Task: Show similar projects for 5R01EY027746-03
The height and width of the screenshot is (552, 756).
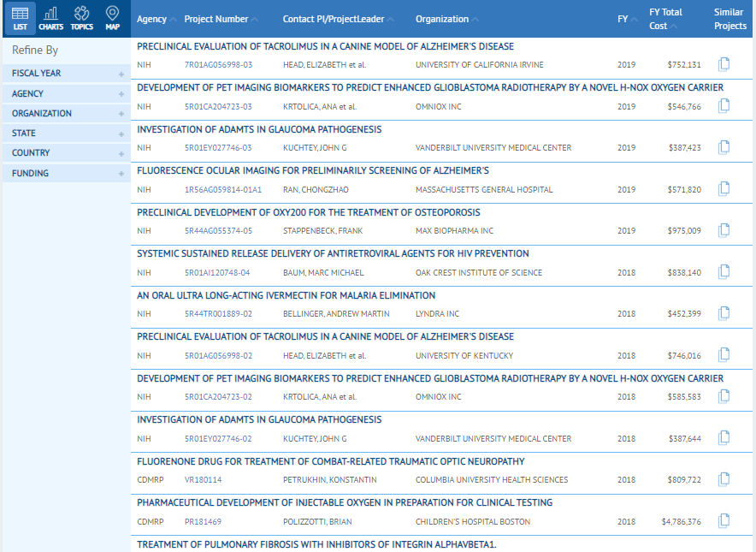Action: (x=724, y=147)
